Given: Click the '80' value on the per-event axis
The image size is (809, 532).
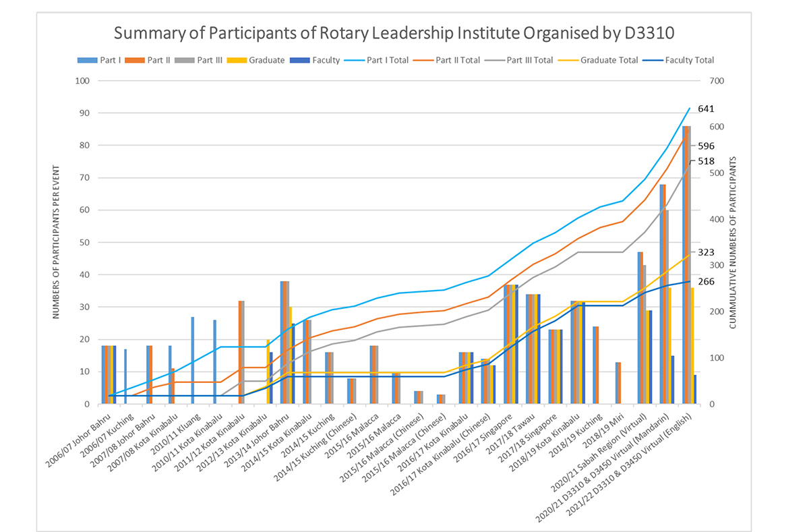Looking at the screenshot, I should (86, 146).
